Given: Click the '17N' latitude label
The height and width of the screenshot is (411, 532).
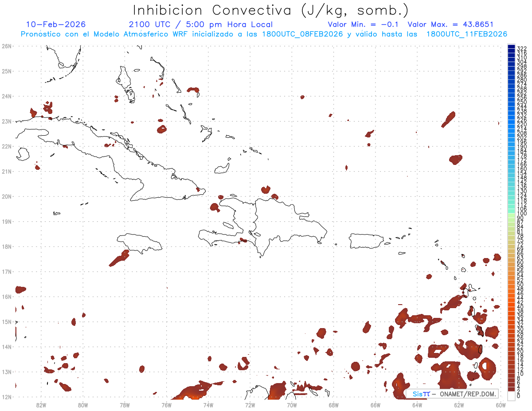Looking at the screenshot, I should click(7, 271).
